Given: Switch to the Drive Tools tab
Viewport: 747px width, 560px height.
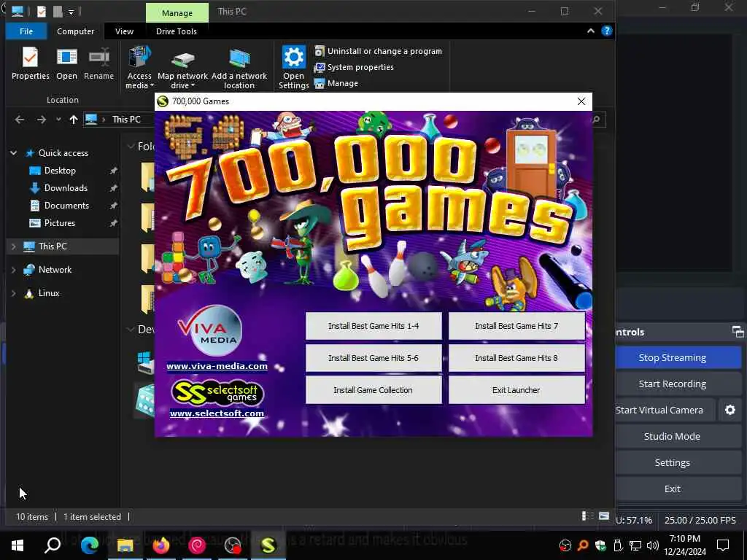Looking at the screenshot, I should coord(177,31).
